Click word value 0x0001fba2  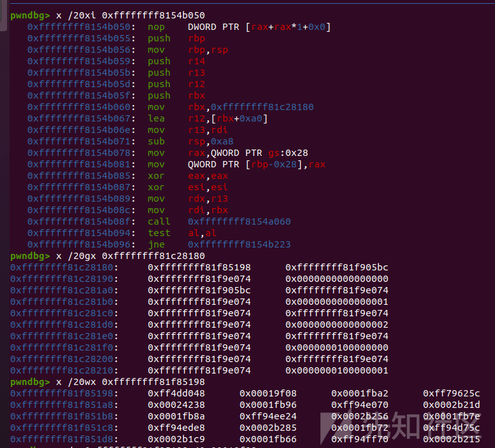coord(360,393)
